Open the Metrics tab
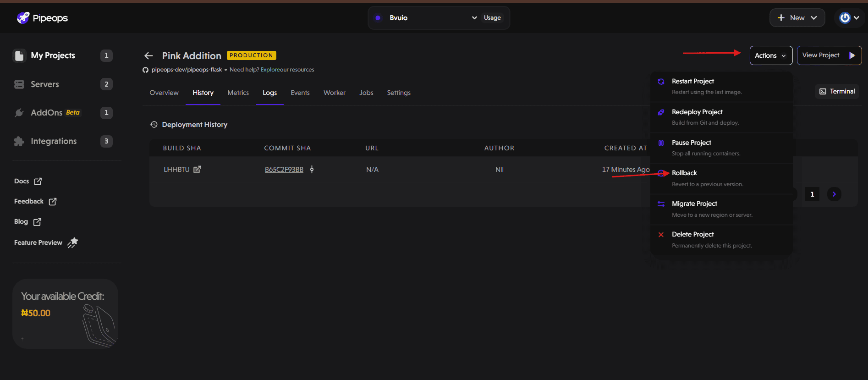The height and width of the screenshot is (380, 868). [238, 93]
